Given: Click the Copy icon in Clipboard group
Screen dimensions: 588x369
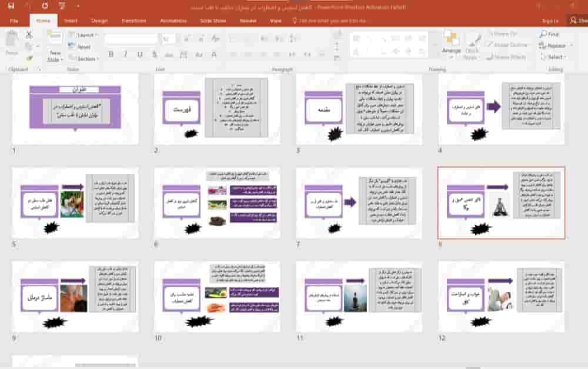Looking at the screenshot, I should [28, 46].
